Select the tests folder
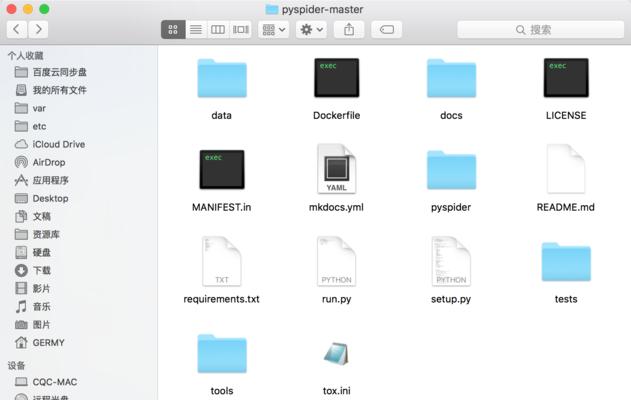 [566, 262]
